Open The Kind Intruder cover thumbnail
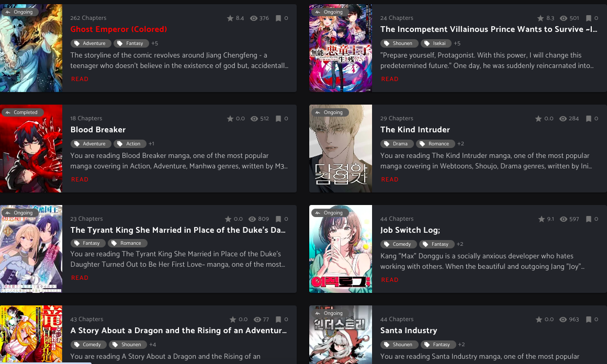Screen dimensions: 607x364 [x=341, y=149]
